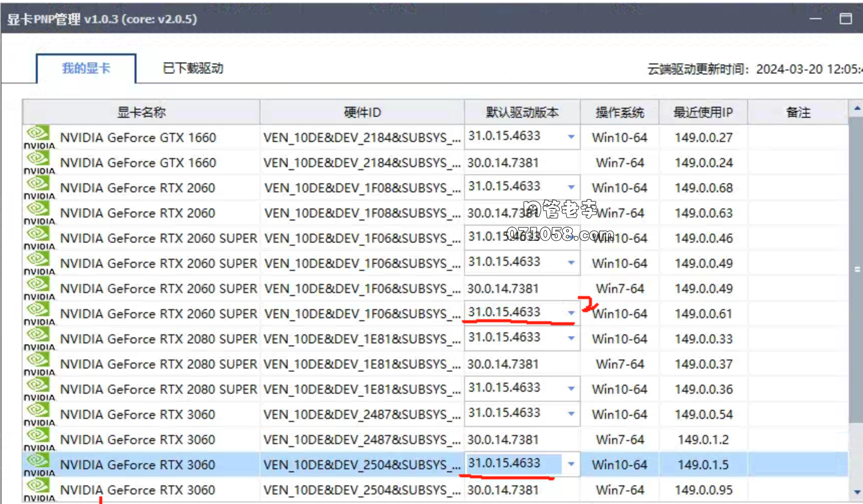Click RTX 2060 name in row 149.0.0.68
The image size is (863, 504).
[x=138, y=188]
